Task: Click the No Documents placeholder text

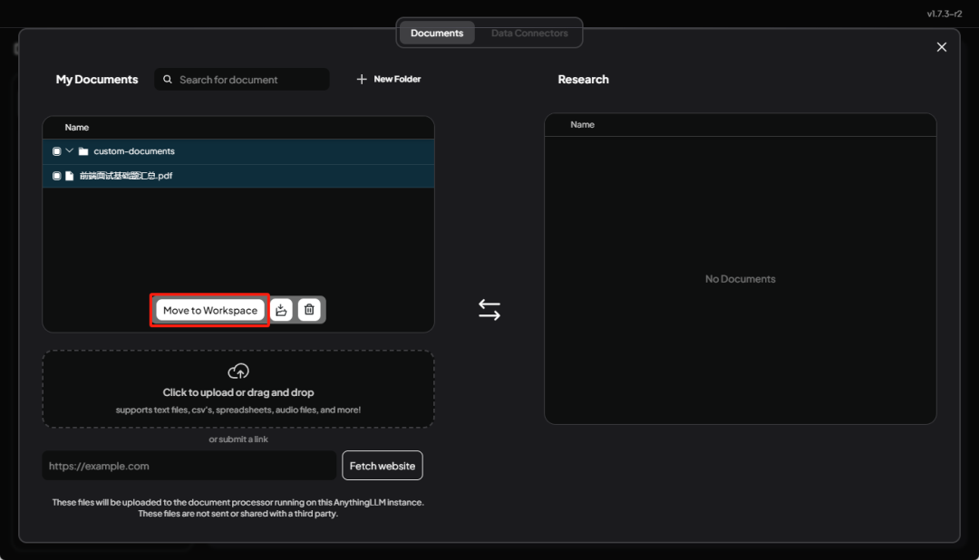Action: tap(741, 279)
